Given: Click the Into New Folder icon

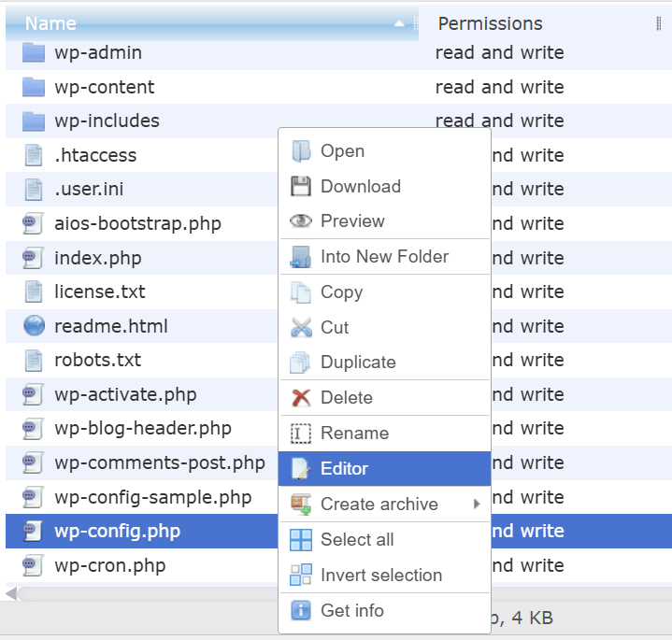Looking at the screenshot, I should click(x=301, y=257).
